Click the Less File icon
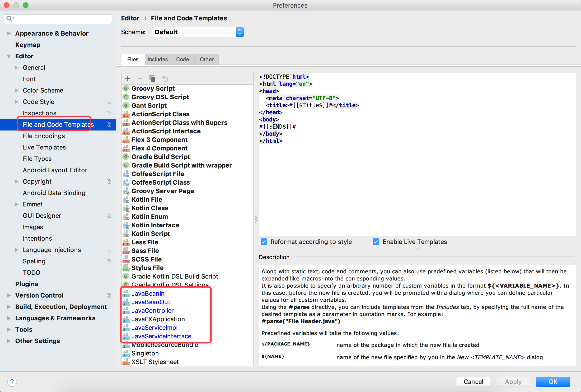This screenshot has width=581, height=392. 126,242
